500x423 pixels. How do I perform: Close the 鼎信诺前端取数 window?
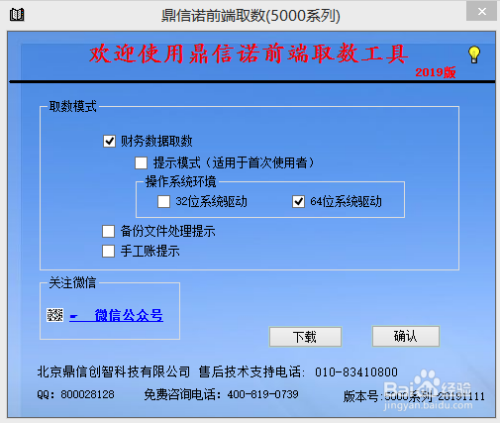coord(482,12)
